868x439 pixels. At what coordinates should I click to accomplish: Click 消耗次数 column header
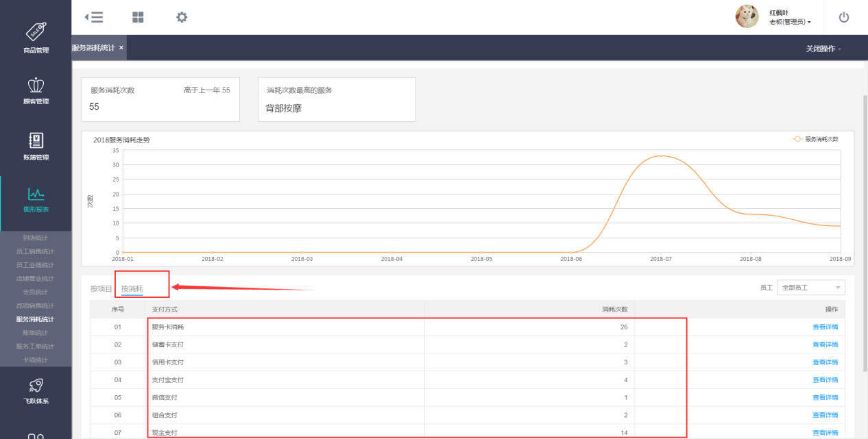pyautogui.click(x=615, y=310)
